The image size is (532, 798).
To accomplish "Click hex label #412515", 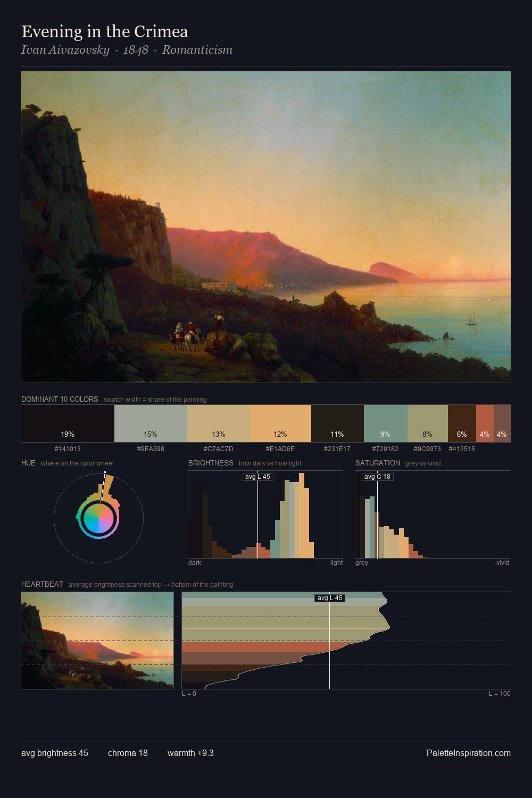I will (462, 449).
